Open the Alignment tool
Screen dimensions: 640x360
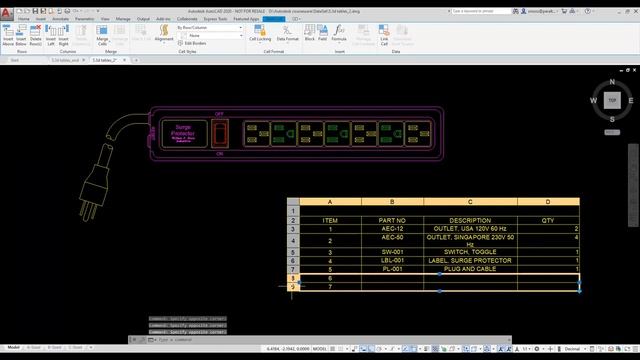[x=164, y=33]
